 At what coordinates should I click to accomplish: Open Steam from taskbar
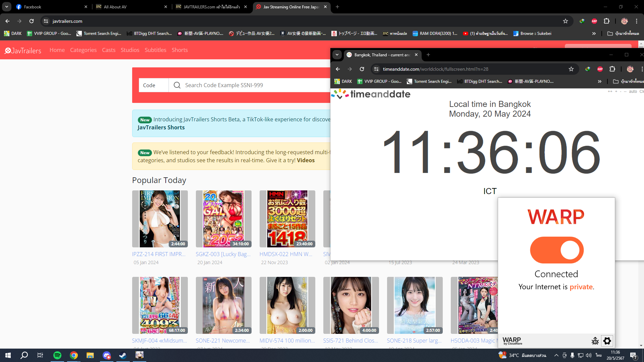123,355
